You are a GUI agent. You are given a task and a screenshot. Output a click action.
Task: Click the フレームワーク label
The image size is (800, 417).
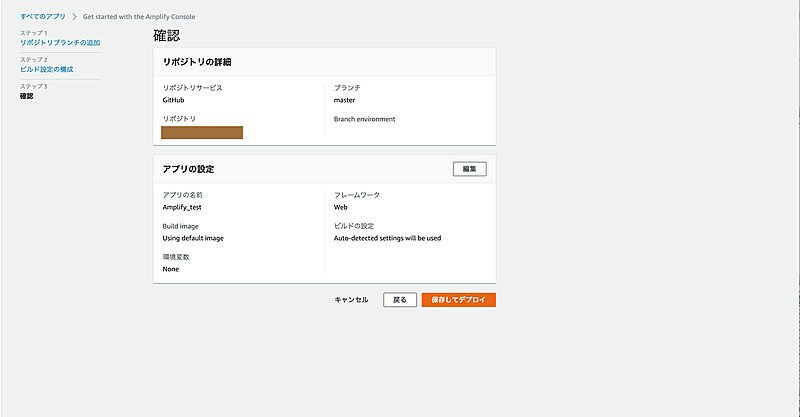point(357,195)
